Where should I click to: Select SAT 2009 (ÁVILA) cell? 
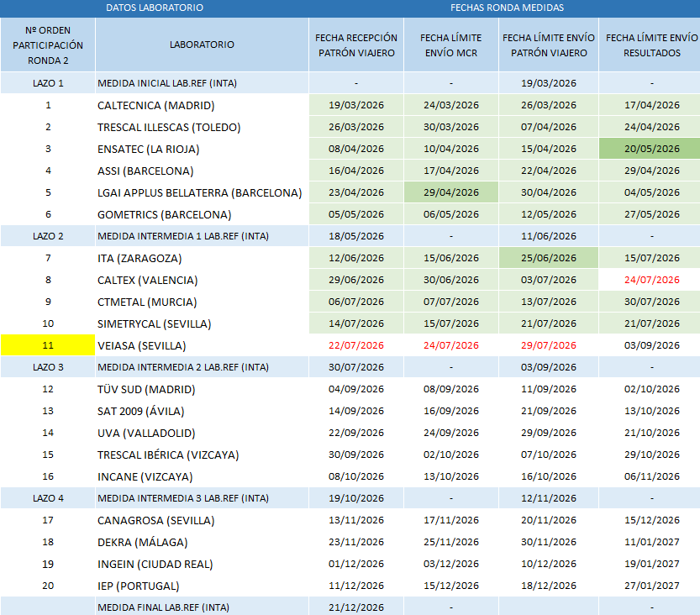point(202,411)
